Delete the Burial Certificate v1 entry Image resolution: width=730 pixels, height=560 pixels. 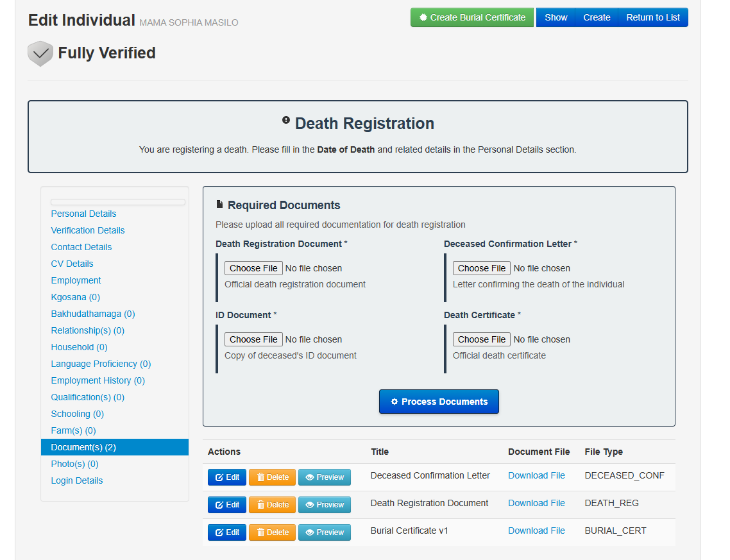(x=272, y=532)
